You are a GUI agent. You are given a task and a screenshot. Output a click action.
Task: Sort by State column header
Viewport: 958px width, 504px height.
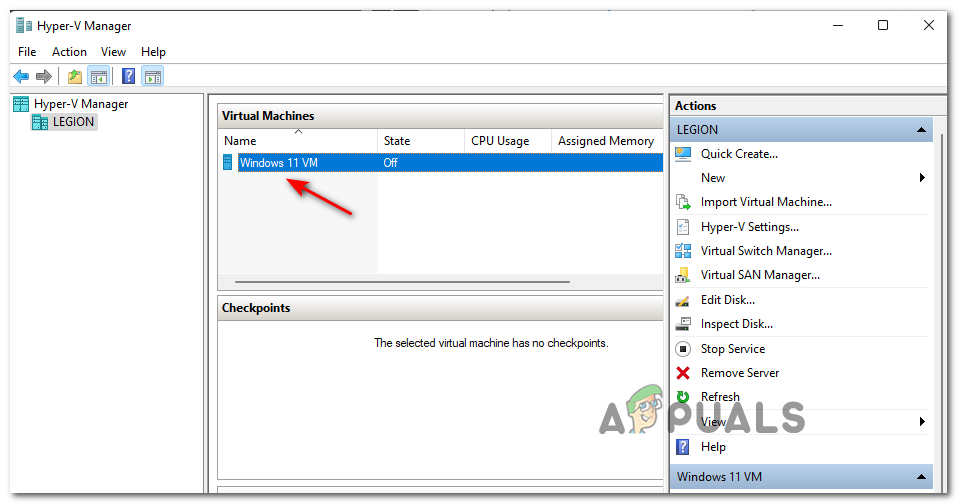point(421,141)
